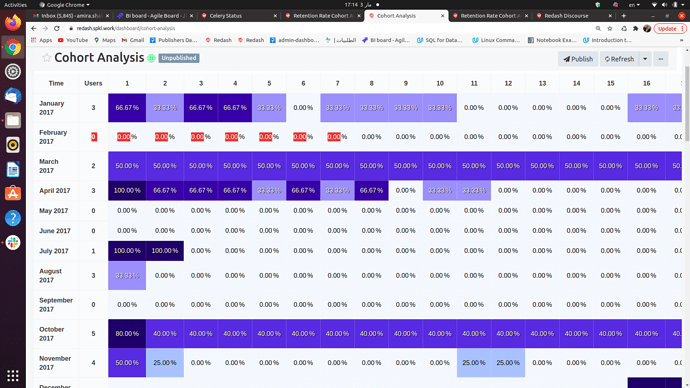Reload the page in Chrome
Viewport: 690px width, 388px height.
point(57,28)
